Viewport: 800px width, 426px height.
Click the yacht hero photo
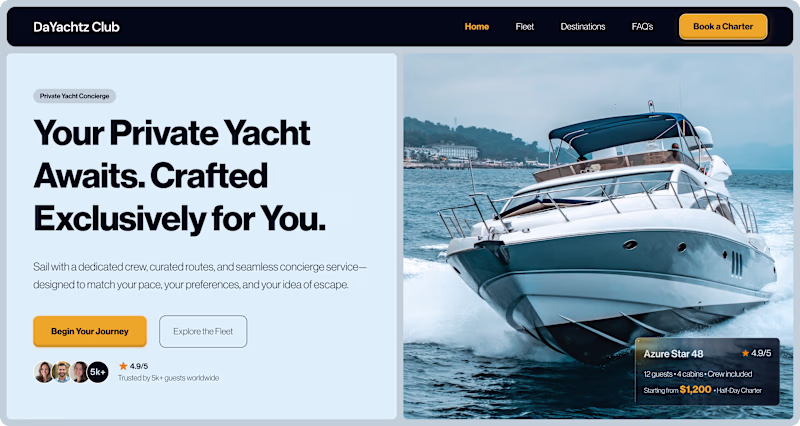pyautogui.click(x=598, y=204)
